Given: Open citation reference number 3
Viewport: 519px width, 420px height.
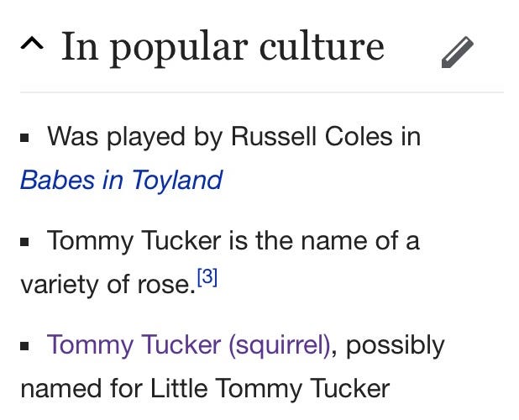Looking at the screenshot, I should [207, 277].
